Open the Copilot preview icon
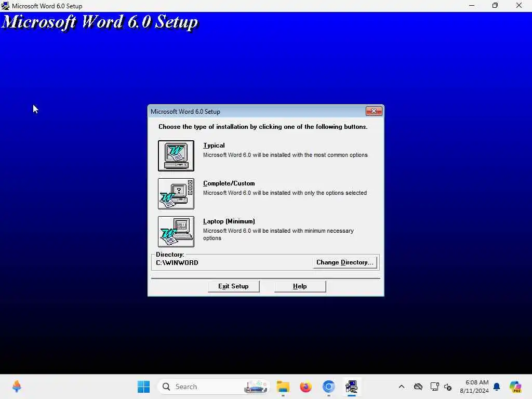 coord(515,387)
